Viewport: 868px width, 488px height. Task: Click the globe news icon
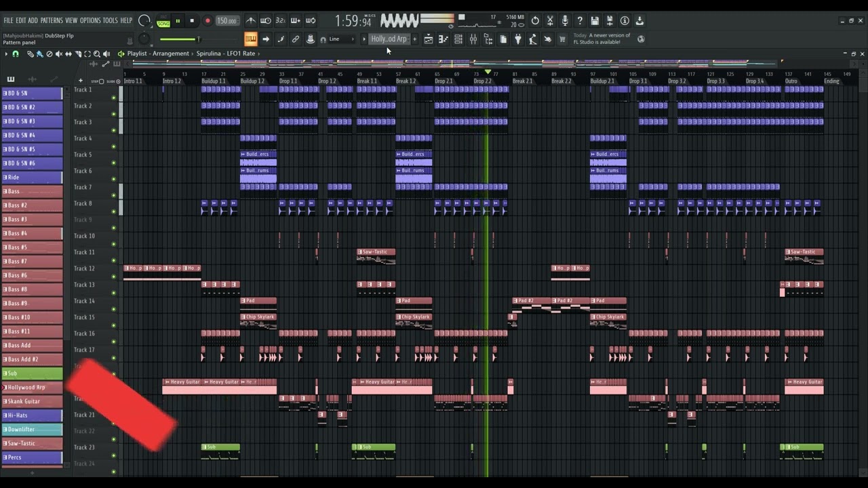[641, 39]
